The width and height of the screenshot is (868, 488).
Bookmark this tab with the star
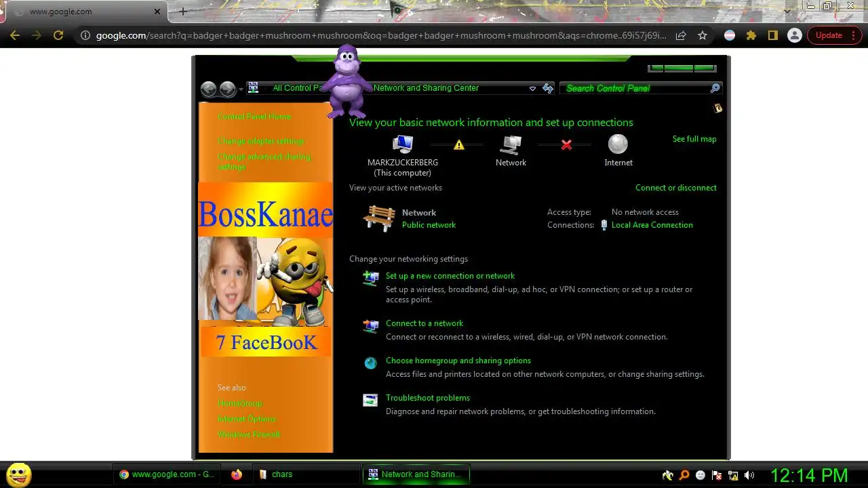click(x=703, y=35)
